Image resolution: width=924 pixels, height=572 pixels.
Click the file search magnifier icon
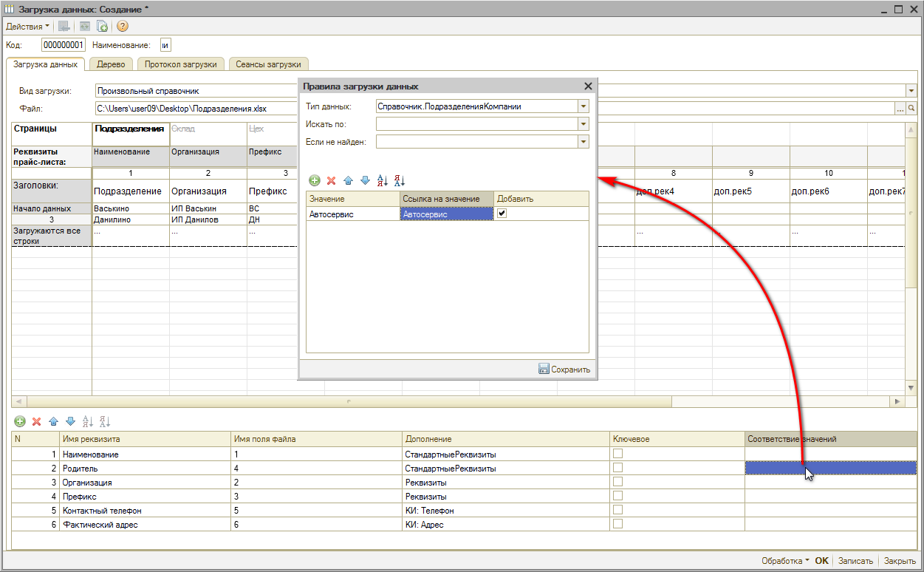tap(911, 109)
